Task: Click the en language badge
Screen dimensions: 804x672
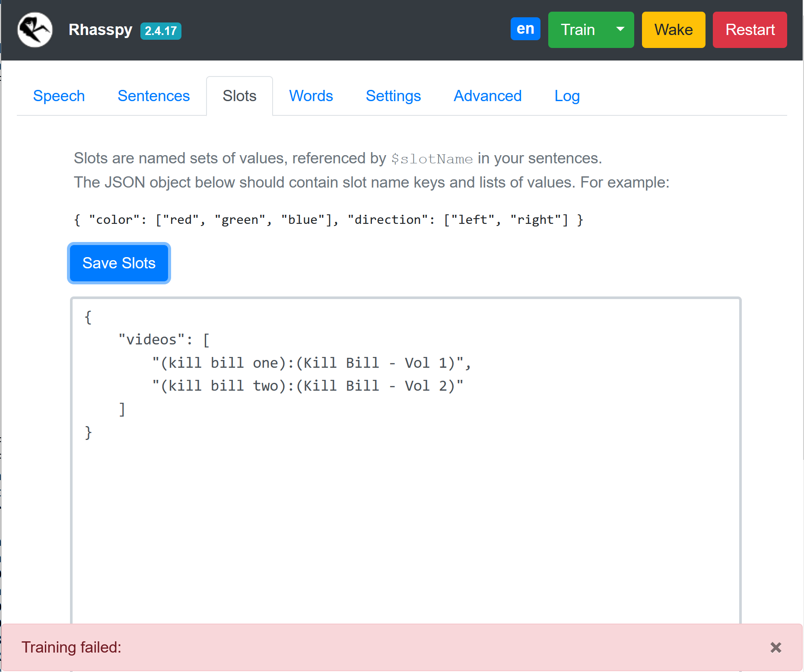Action: [x=525, y=29]
